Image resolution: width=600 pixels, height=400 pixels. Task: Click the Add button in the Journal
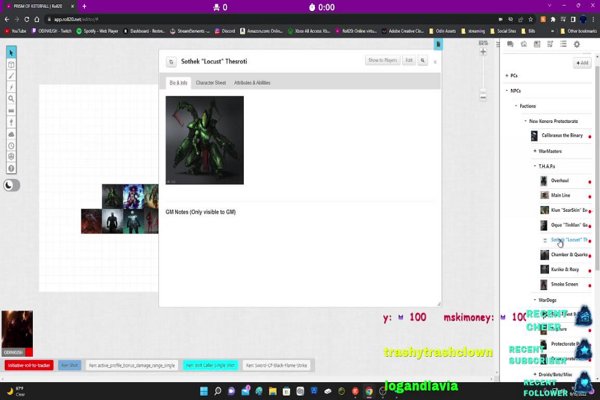click(582, 63)
